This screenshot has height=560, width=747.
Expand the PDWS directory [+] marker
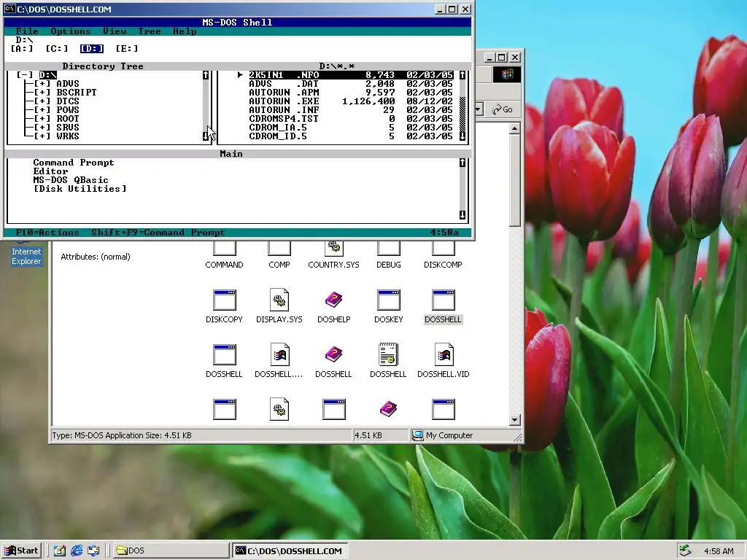click(x=42, y=110)
